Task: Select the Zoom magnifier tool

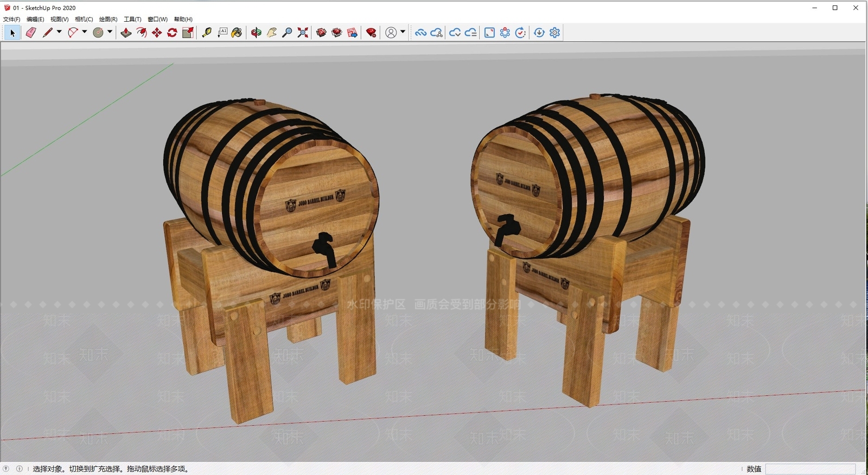Action: (287, 33)
